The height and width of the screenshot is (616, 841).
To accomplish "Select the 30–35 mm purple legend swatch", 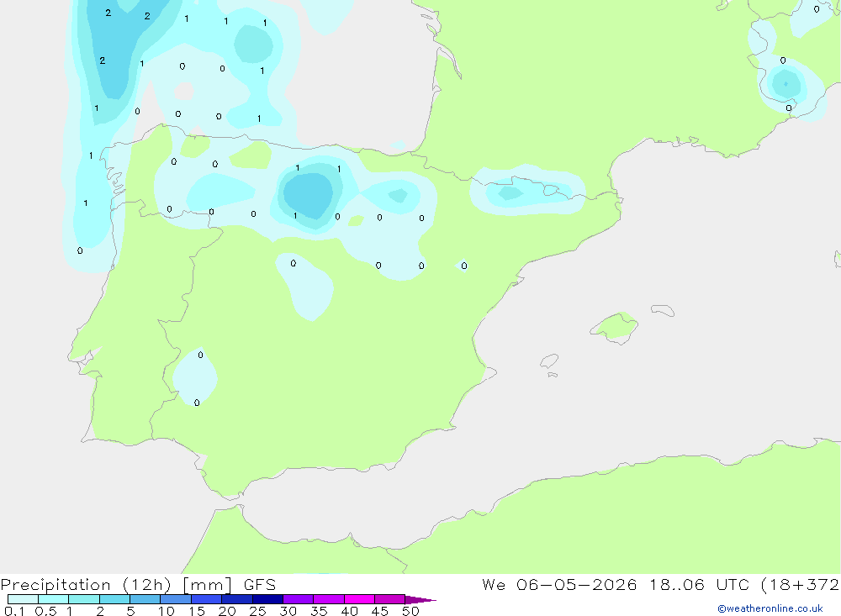I will (x=298, y=599).
